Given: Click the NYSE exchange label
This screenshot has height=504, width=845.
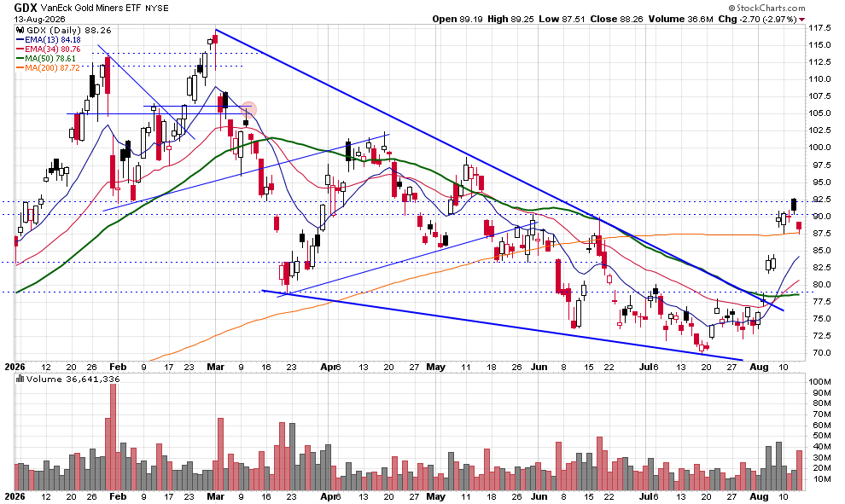Looking at the screenshot, I should click(156, 8).
